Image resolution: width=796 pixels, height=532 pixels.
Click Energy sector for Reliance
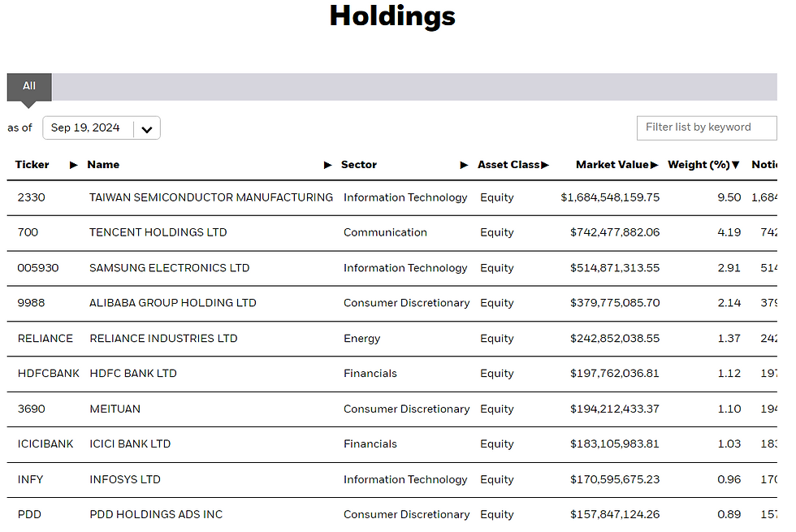pos(362,339)
